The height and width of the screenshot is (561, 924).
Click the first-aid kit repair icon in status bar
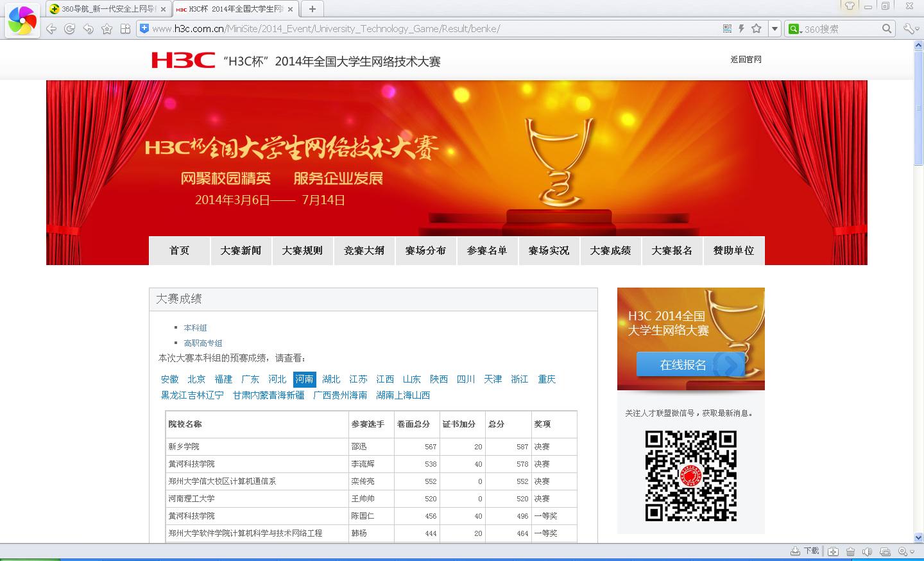pyautogui.click(x=833, y=551)
